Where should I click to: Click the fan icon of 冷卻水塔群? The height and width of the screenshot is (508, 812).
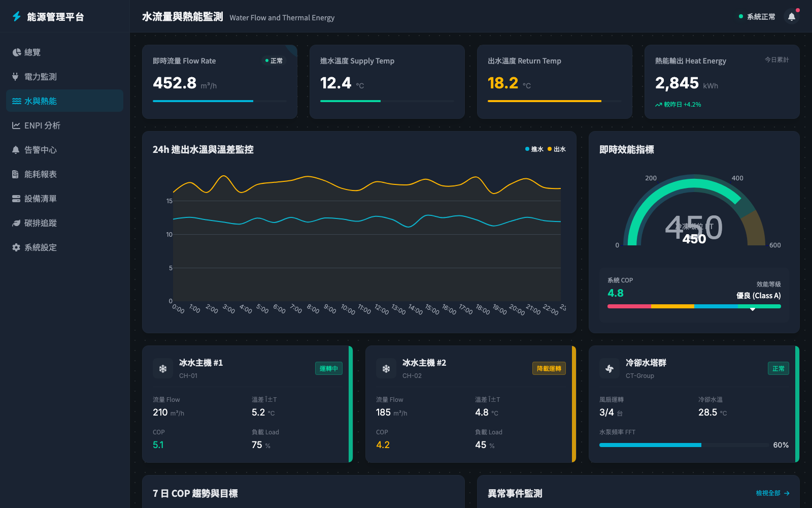(x=610, y=369)
